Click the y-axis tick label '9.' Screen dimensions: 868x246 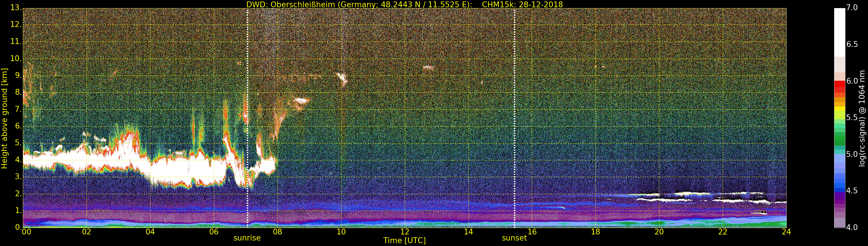coord(18,76)
